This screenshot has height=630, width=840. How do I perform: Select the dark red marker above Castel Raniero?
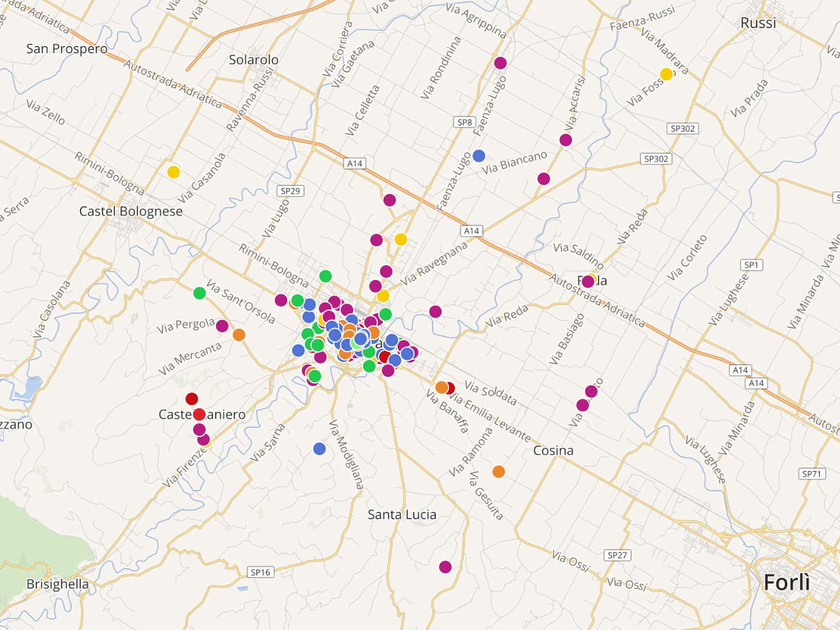[x=191, y=399]
